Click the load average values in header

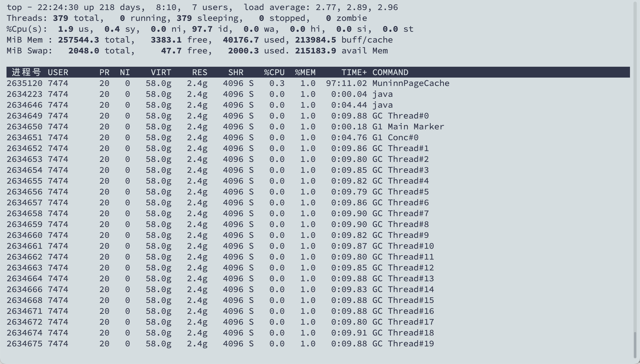point(357,7)
